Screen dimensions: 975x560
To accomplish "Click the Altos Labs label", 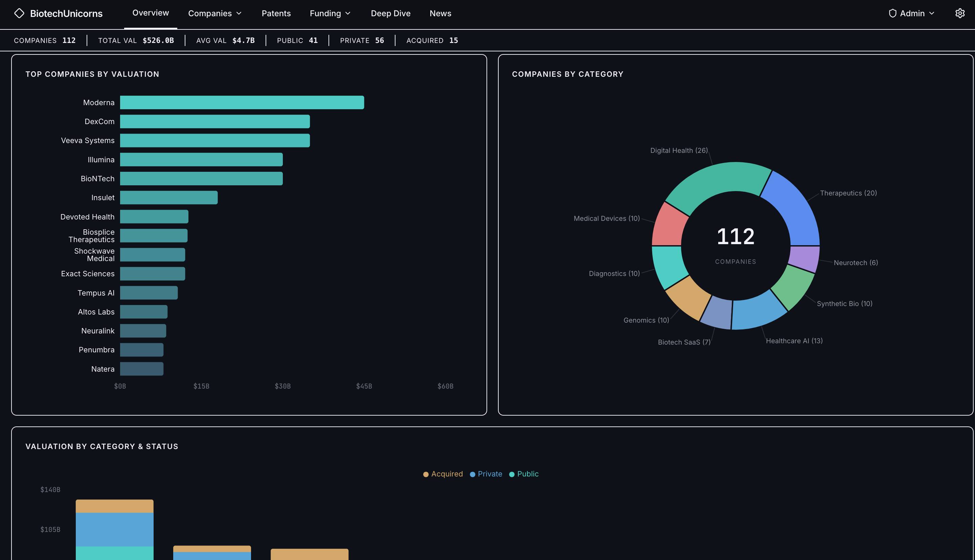I will pyautogui.click(x=96, y=311).
